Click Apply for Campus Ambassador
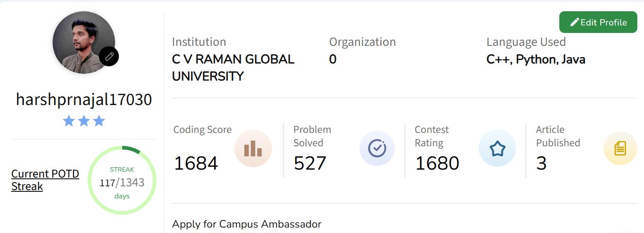644x233 pixels. (x=247, y=224)
